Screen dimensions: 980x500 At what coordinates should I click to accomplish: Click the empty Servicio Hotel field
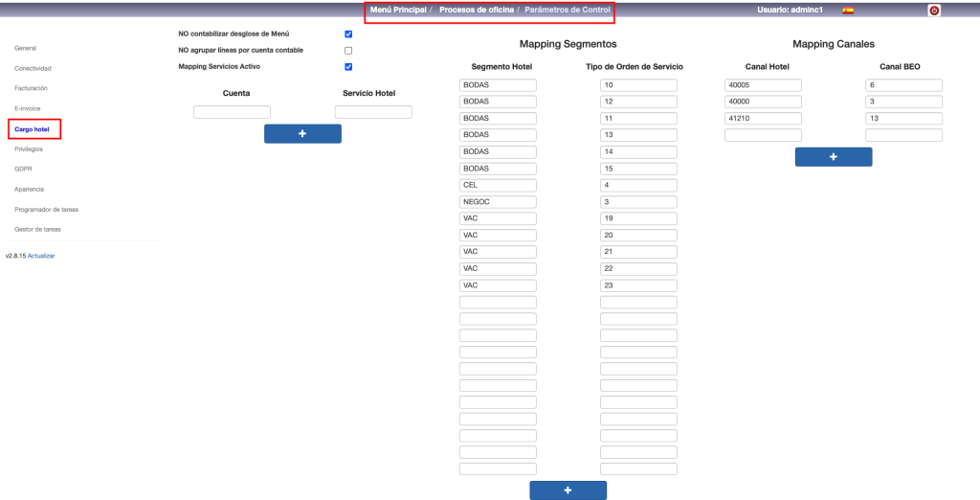tap(373, 112)
